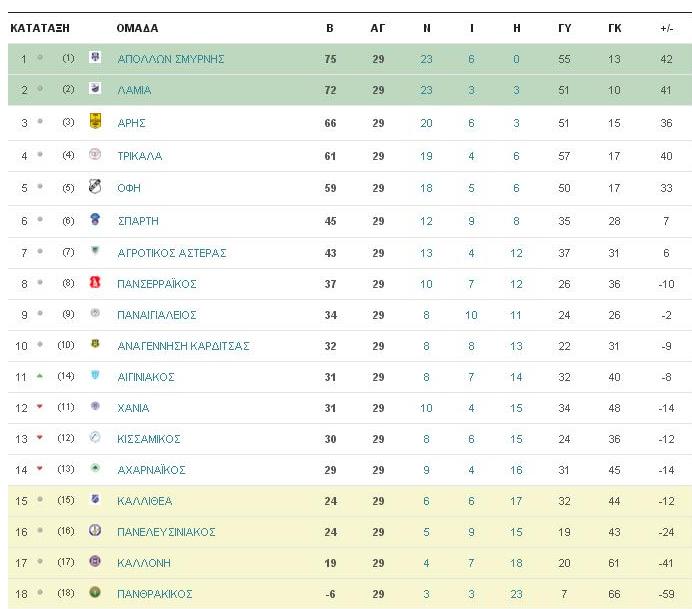Click the red down arrow beside ΧΑΝΙΑ

(x=40, y=406)
